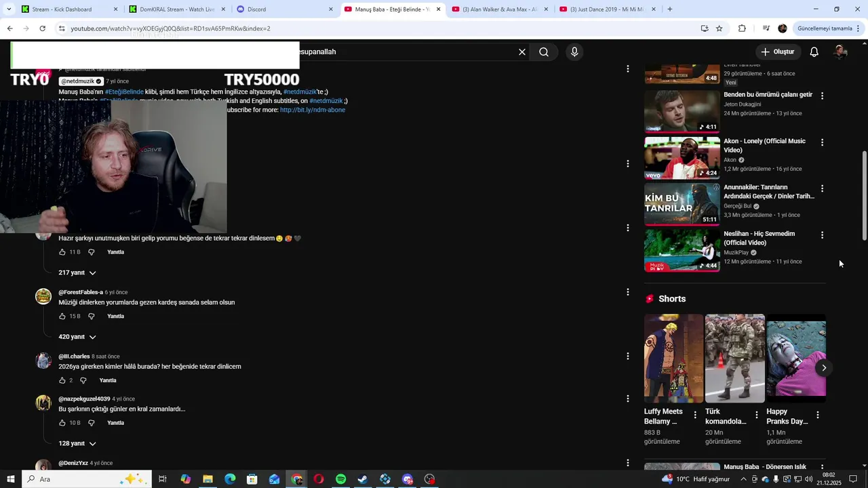
Task: Clear the YouTube search box with X
Action: (x=522, y=52)
